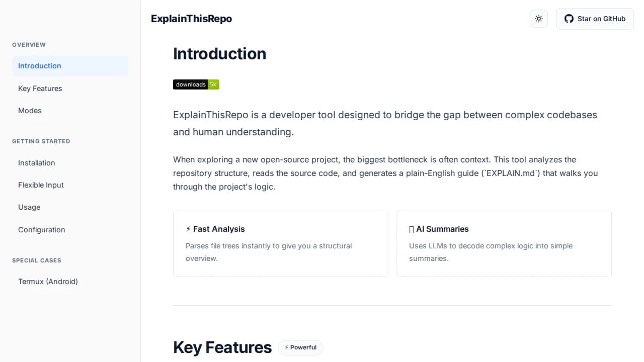Click the Powerful badge next to Key Features
This screenshot has height=362, width=644.
click(300, 347)
